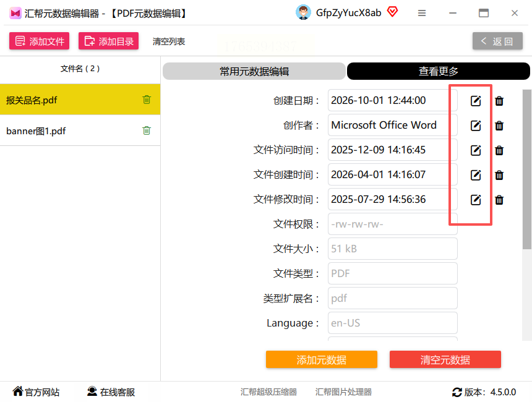Viewport: 532px width, 402px height.
Task: Open the hamburger menu in title bar
Action: click(422, 13)
